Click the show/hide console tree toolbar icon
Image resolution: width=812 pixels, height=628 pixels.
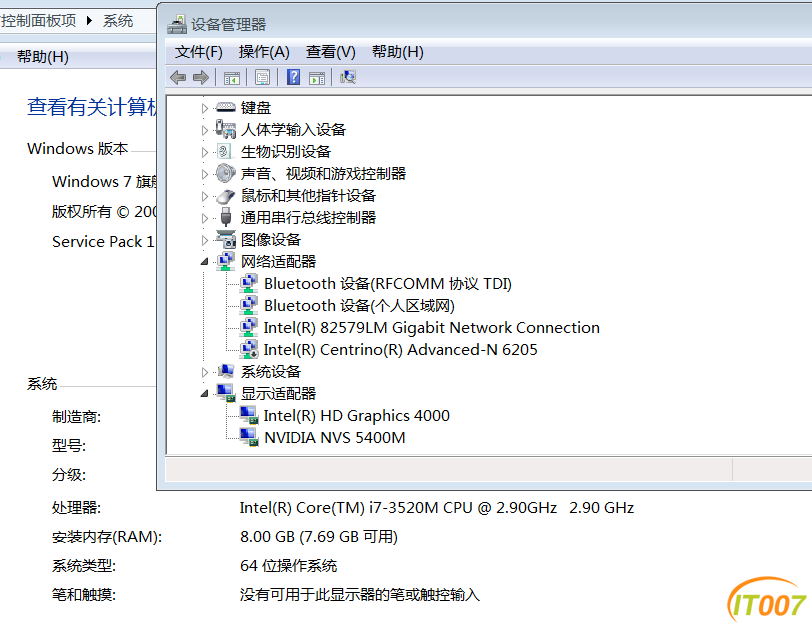point(231,78)
